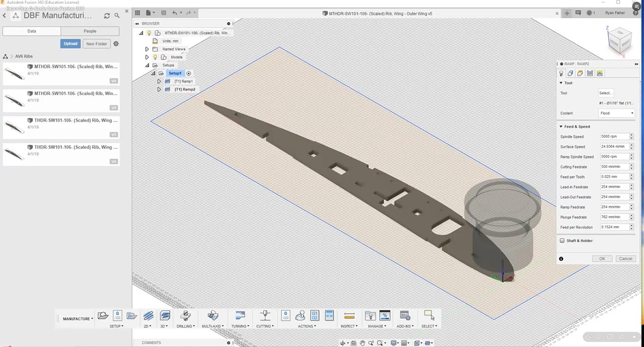The width and height of the screenshot is (644, 347).
Task: Select the Heights tab in RAMP2 dialog
Action: coord(580,73)
